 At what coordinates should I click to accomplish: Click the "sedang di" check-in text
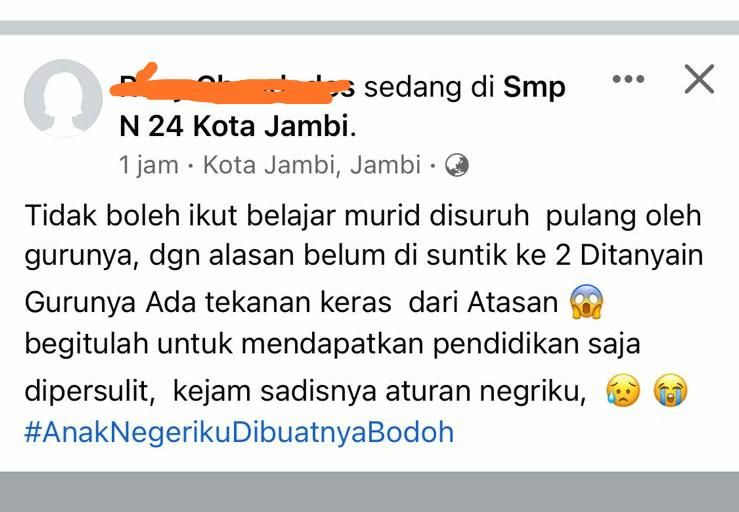(x=429, y=87)
